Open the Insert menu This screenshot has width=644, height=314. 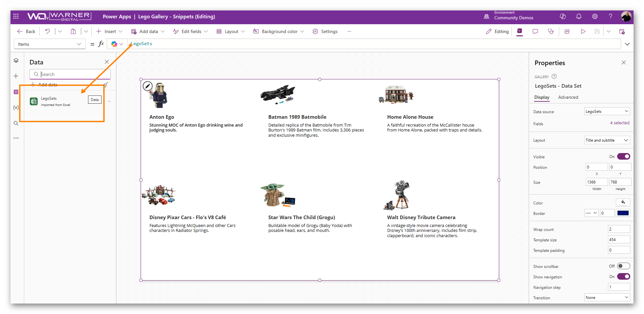110,31
